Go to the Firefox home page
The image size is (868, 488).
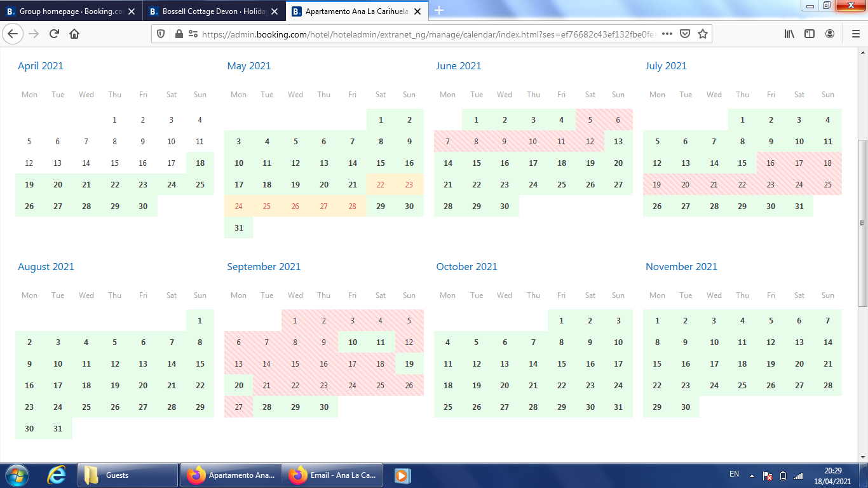click(x=74, y=34)
